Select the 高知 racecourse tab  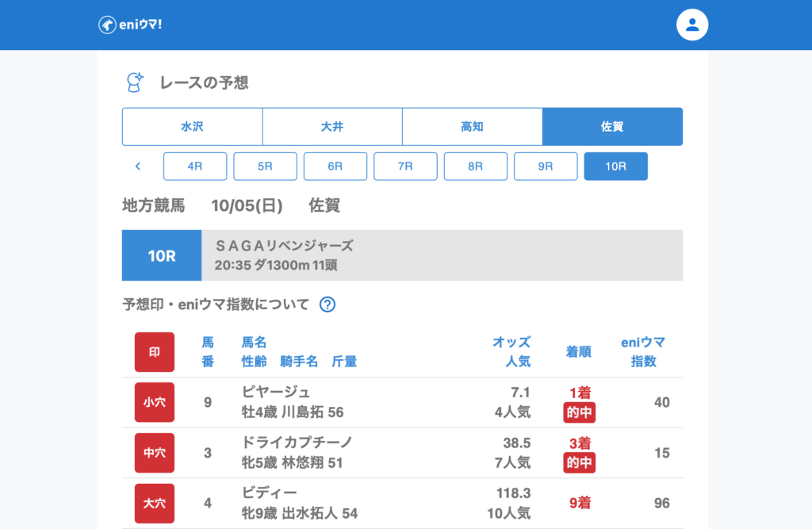click(473, 127)
